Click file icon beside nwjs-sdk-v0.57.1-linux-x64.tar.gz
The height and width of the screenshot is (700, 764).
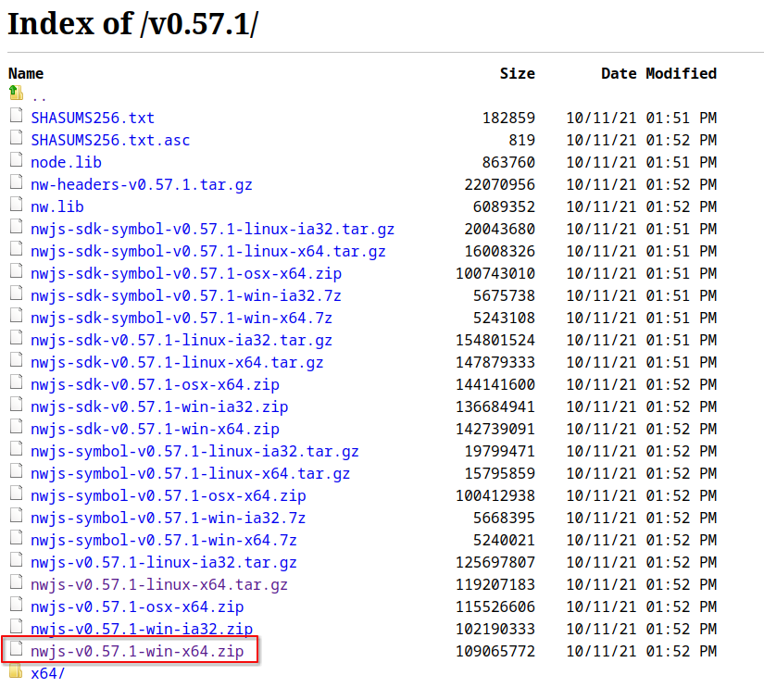16,359
